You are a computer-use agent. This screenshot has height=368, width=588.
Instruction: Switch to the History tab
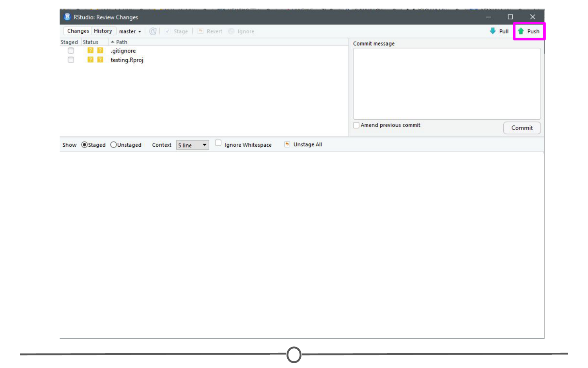103,31
